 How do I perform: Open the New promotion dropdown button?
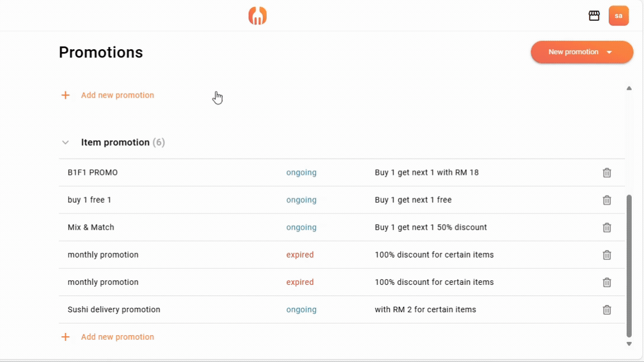click(x=581, y=52)
